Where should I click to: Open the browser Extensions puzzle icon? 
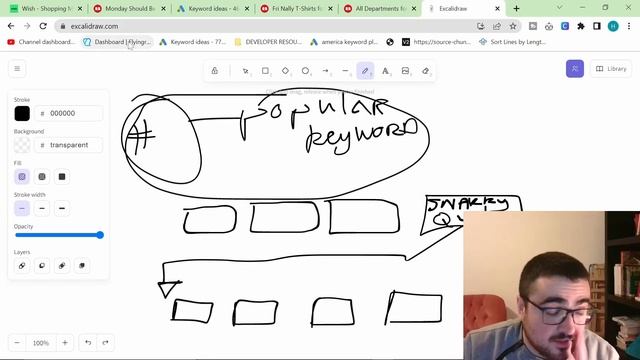[581, 26]
